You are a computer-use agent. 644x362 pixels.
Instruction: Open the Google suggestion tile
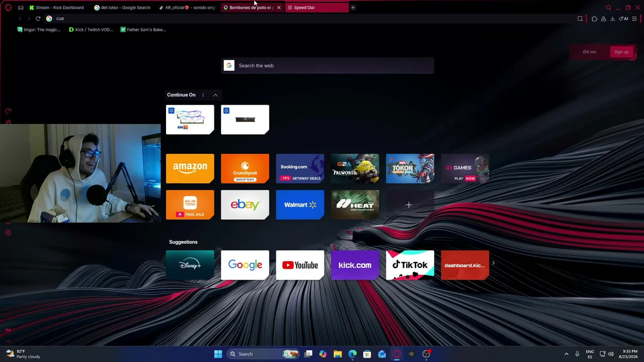245,265
